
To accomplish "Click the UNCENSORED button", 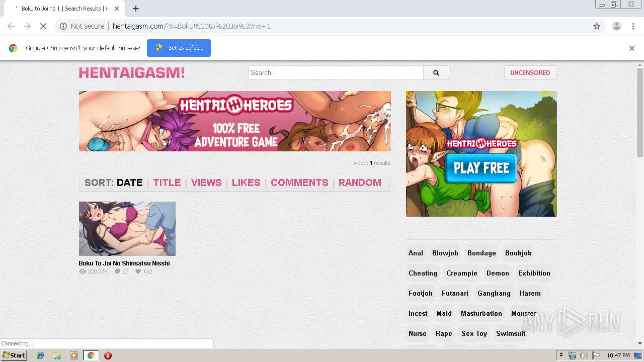I will (530, 73).
